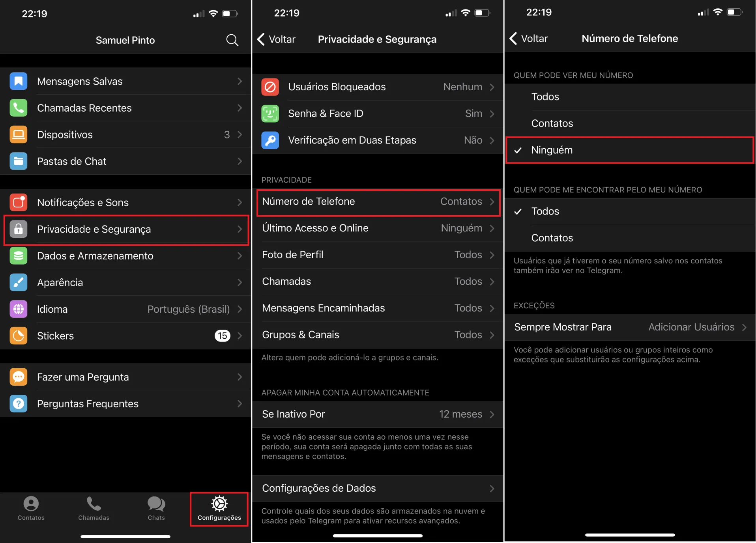Tap the Dispositivos laptop icon

[x=19, y=134]
